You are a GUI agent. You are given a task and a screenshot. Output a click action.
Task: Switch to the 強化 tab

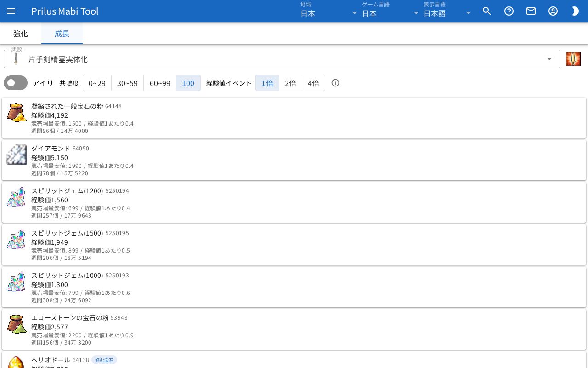point(21,34)
